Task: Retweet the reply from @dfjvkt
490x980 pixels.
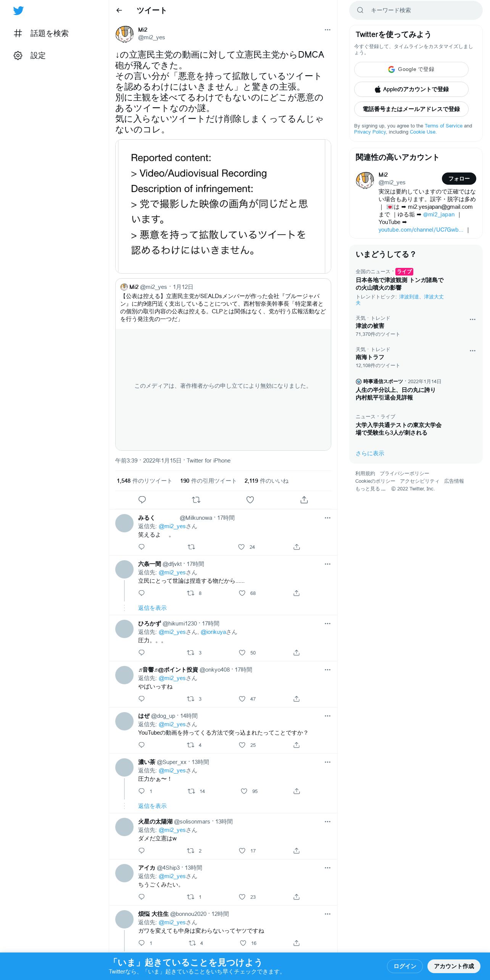Action: [x=191, y=593]
